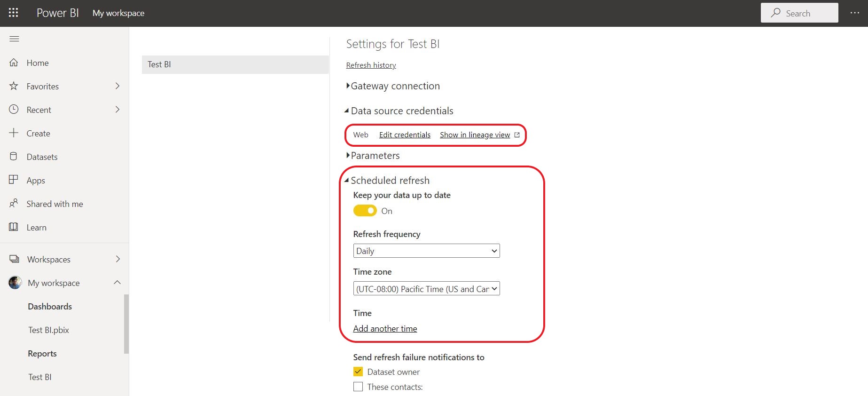Open the Refresh frequency Daily dropdown
The width and height of the screenshot is (868, 396).
click(426, 251)
